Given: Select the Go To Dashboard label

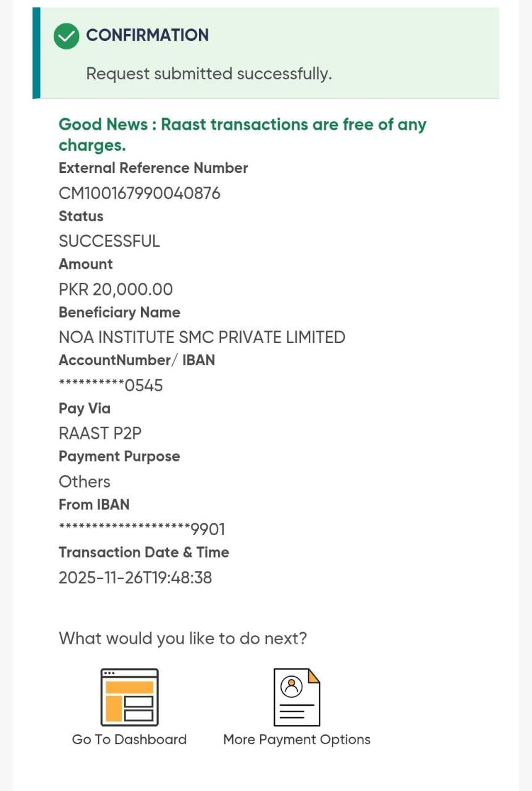Looking at the screenshot, I should coord(129,740).
